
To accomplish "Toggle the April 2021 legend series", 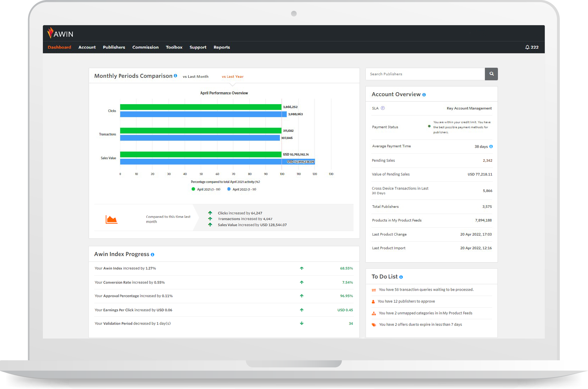I will (x=206, y=189).
